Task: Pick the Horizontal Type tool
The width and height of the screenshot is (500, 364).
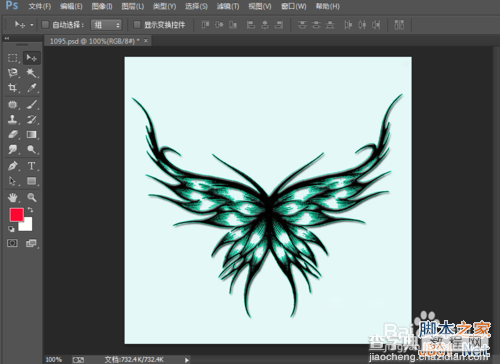Action: click(32, 166)
